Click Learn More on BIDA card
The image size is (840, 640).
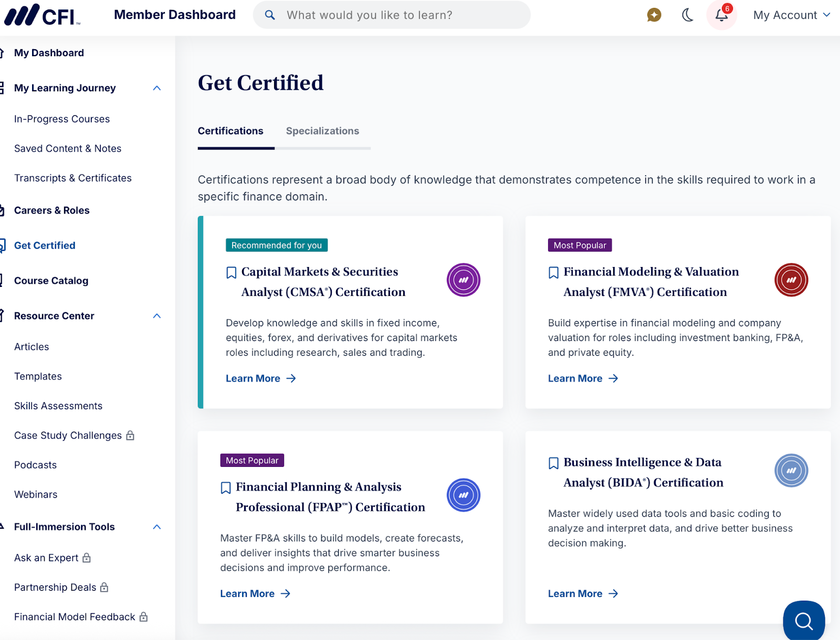tap(583, 593)
